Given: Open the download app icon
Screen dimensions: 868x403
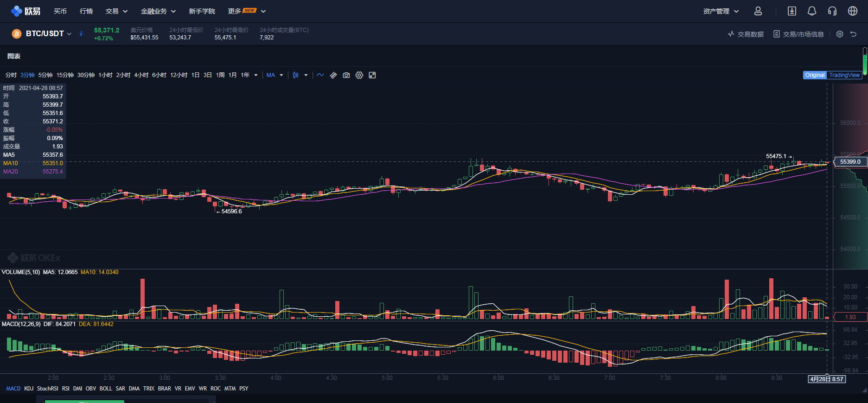Looking at the screenshot, I should [x=792, y=11].
